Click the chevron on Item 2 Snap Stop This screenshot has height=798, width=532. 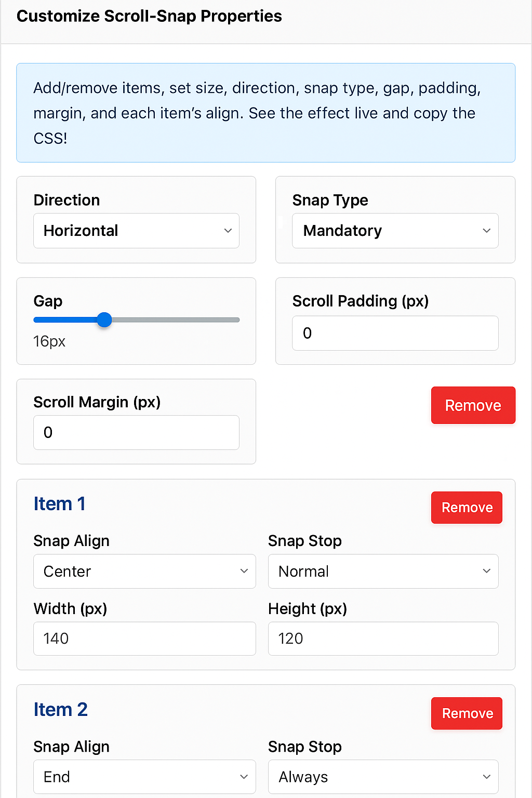tap(486, 777)
